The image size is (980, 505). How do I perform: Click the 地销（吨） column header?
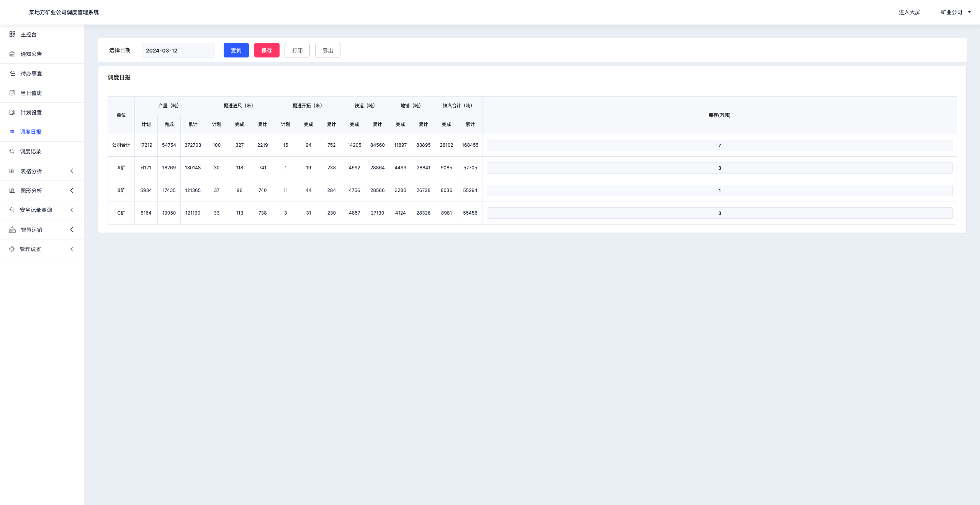411,106
